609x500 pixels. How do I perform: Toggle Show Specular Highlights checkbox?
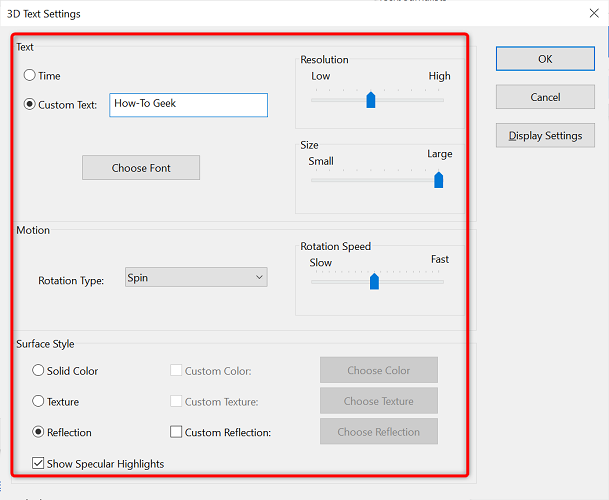click(x=39, y=464)
